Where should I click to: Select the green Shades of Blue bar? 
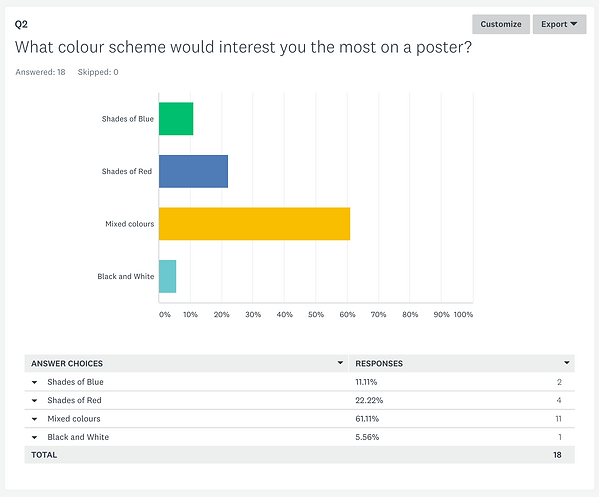[176, 119]
